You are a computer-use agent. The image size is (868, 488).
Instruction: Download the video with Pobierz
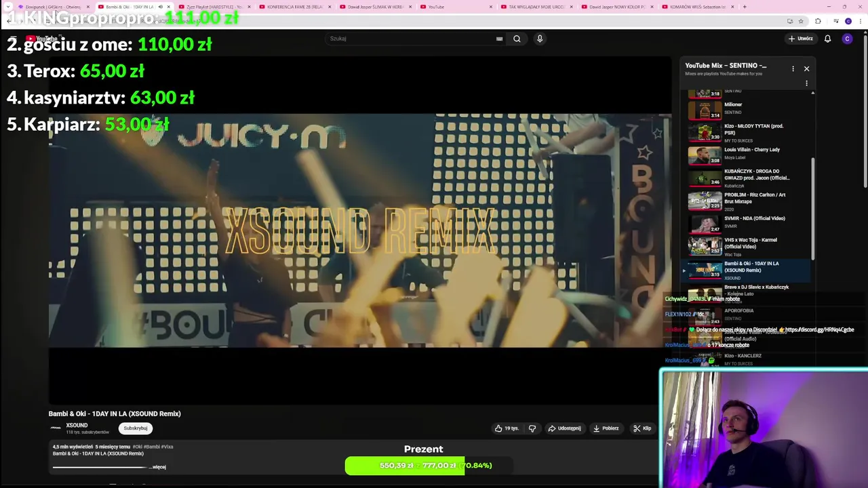tap(606, 428)
